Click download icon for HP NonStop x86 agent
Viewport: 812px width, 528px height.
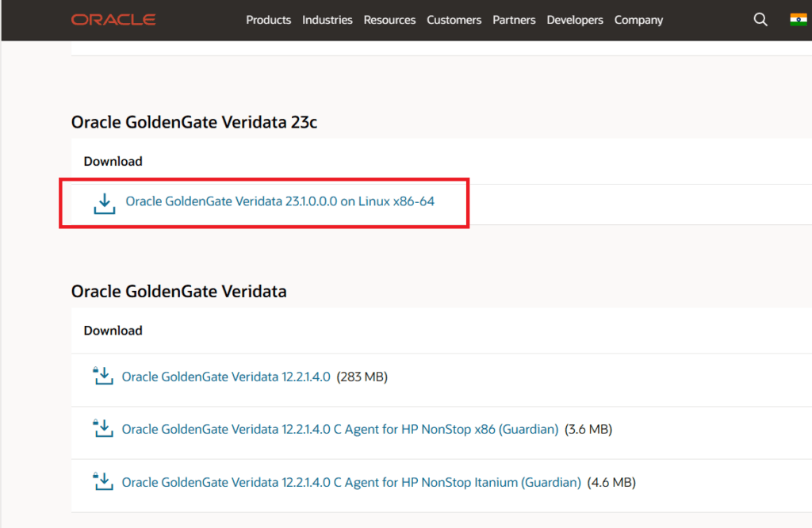tap(103, 429)
